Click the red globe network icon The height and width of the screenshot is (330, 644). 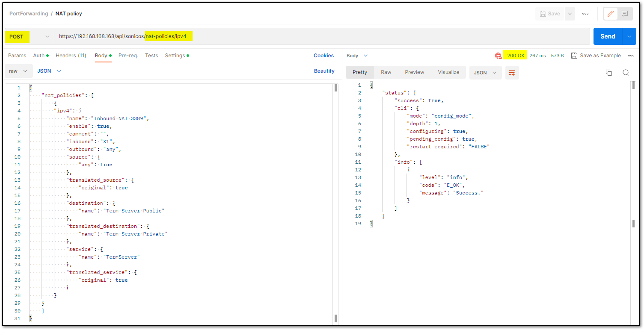tap(498, 56)
